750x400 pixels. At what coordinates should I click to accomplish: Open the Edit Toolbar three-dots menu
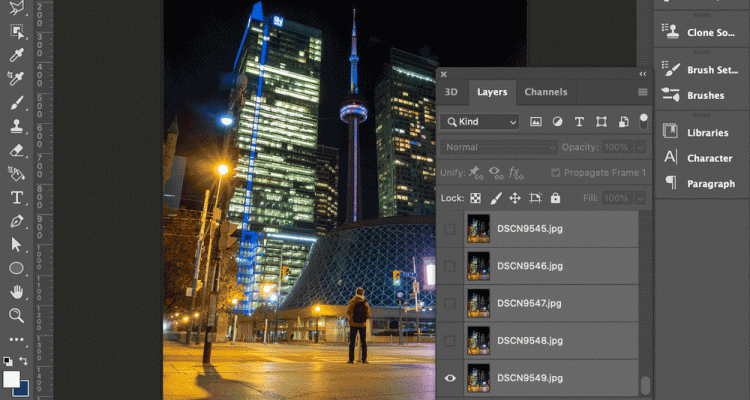[x=17, y=339]
